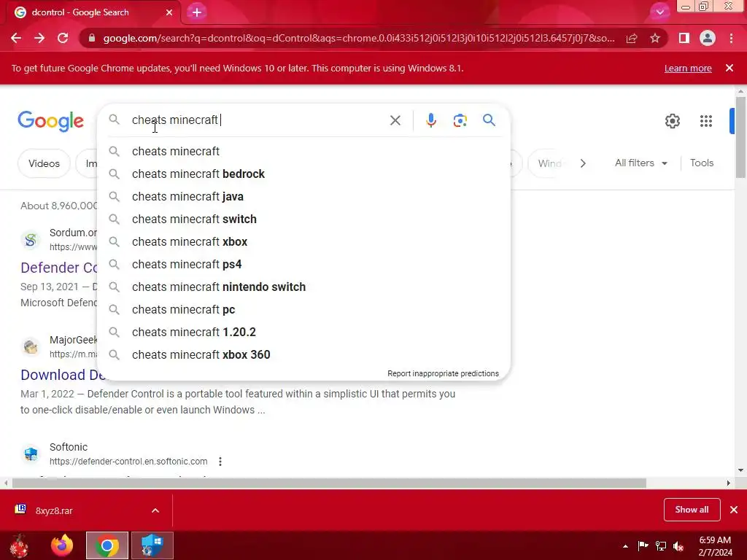Open the tab search dropdown arrow

point(659,12)
